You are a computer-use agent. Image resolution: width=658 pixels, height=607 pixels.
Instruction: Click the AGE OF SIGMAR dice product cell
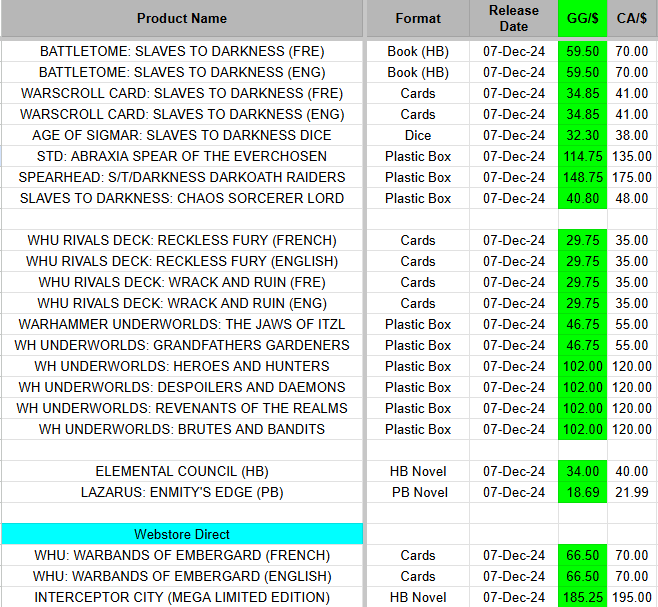(182, 135)
